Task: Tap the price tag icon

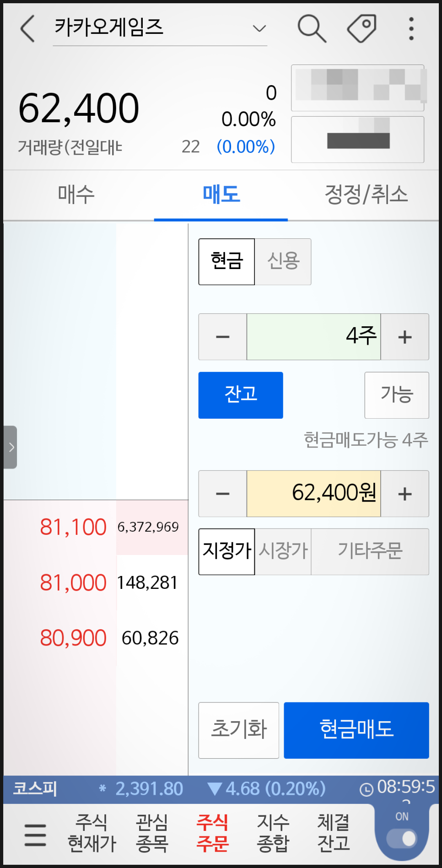Action: (361, 28)
